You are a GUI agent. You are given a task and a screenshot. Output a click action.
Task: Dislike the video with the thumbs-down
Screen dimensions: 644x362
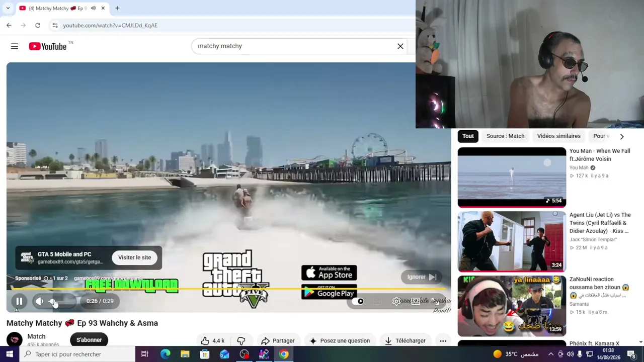(x=241, y=341)
